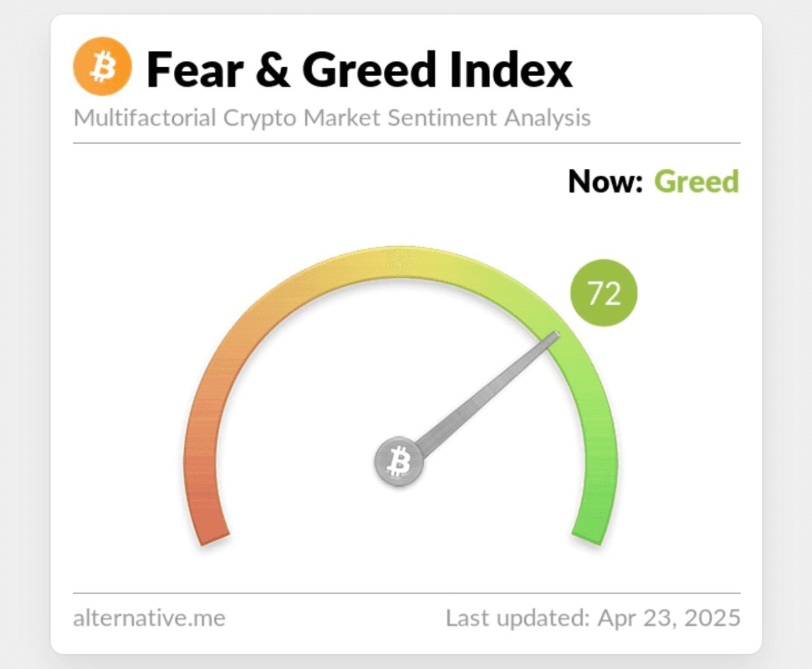Click the "Multifactorial Crypto Market Sentiment Analysis" subtitle
Viewport: 812px width, 669px height.
tap(332, 118)
